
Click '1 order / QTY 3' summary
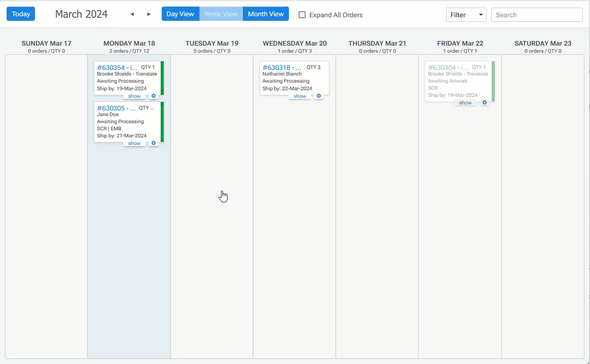coord(294,51)
